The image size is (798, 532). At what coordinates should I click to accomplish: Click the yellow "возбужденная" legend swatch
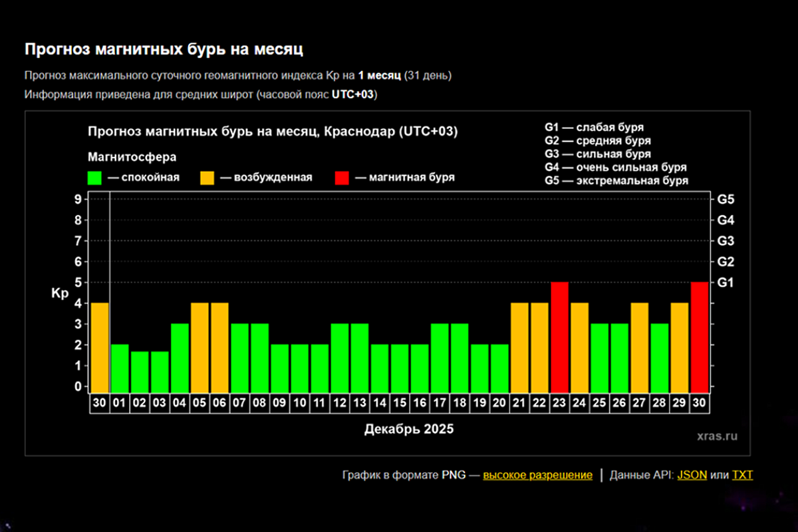click(x=207, y=178)
